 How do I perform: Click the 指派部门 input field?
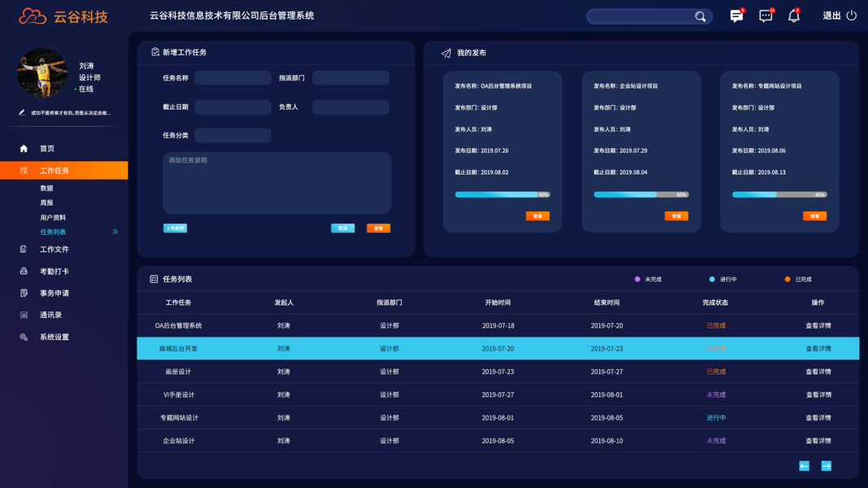[x=351, y=78]
